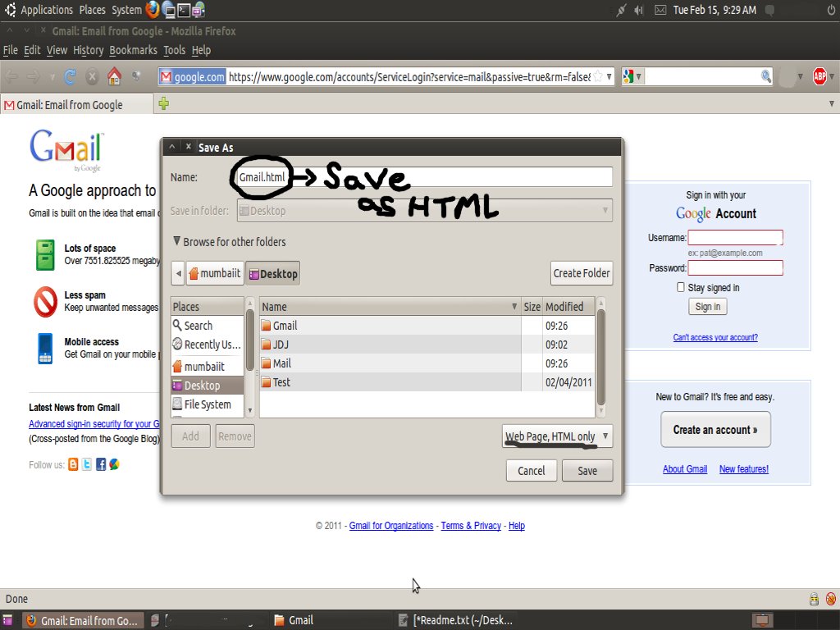The image size is (840, 630).
Task: Click Save button in Save As dialog
Action: pyautogui.click(x=587, y=470)
